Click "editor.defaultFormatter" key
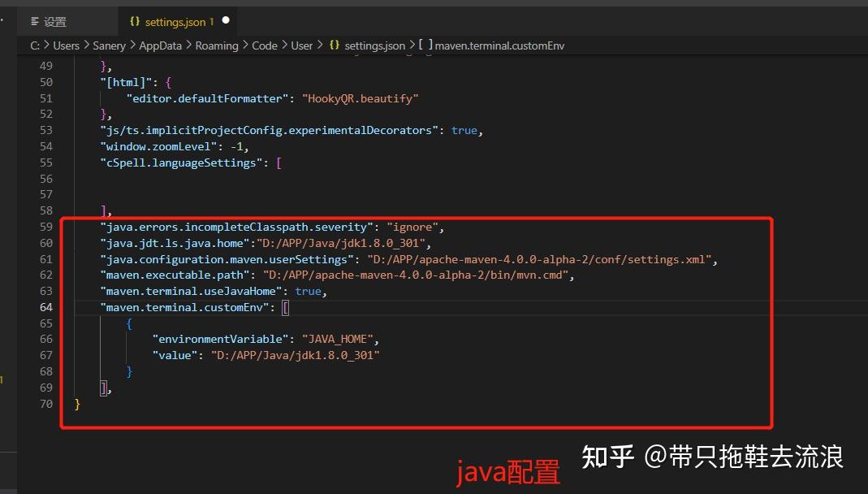 click(x=208, y=98)
